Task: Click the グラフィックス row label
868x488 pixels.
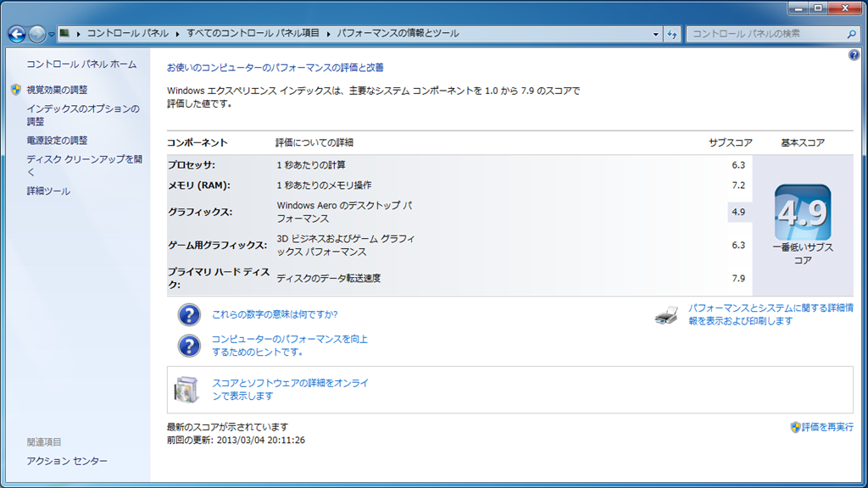Action: point(200,212)
